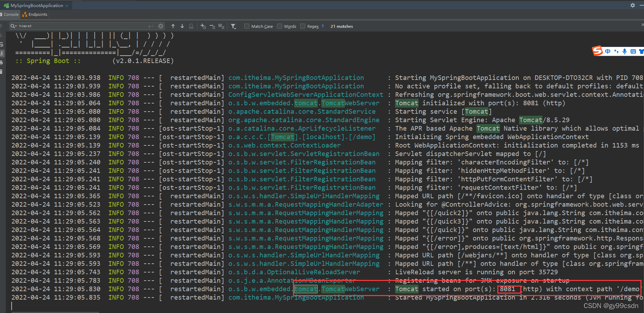Click o.s.b.d.a.OptionalLiveReloadServer logger name
Viewport: 644px width, 313px height.
[x=294, y=272]
